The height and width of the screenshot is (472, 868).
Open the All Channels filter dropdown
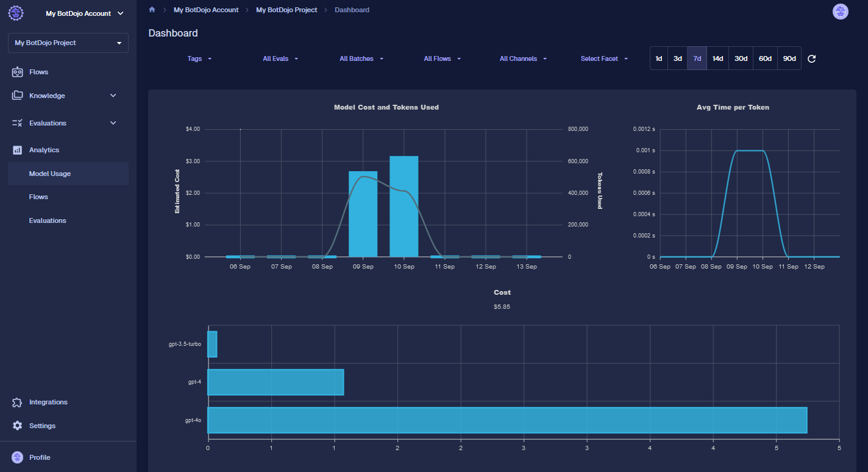(523, 59)
